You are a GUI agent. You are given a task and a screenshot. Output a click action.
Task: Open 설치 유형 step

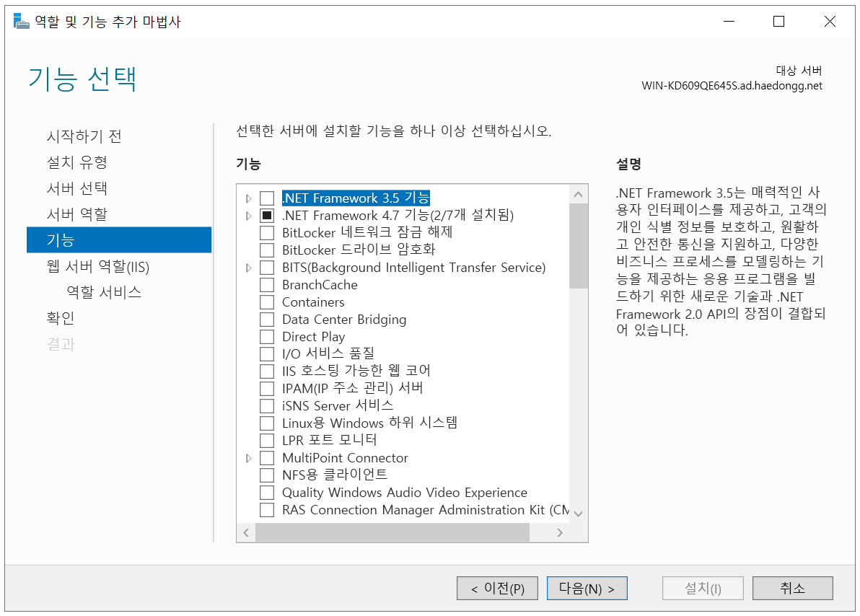pos(76,162)
